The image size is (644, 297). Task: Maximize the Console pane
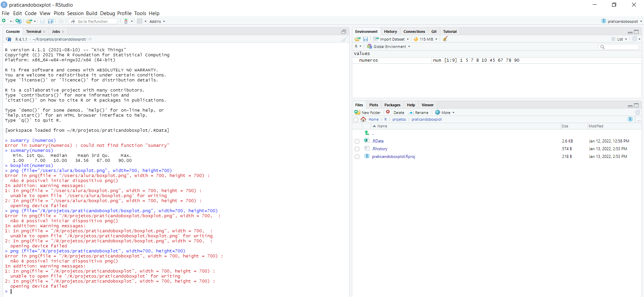pyautogui.click(x=344, y=32)
